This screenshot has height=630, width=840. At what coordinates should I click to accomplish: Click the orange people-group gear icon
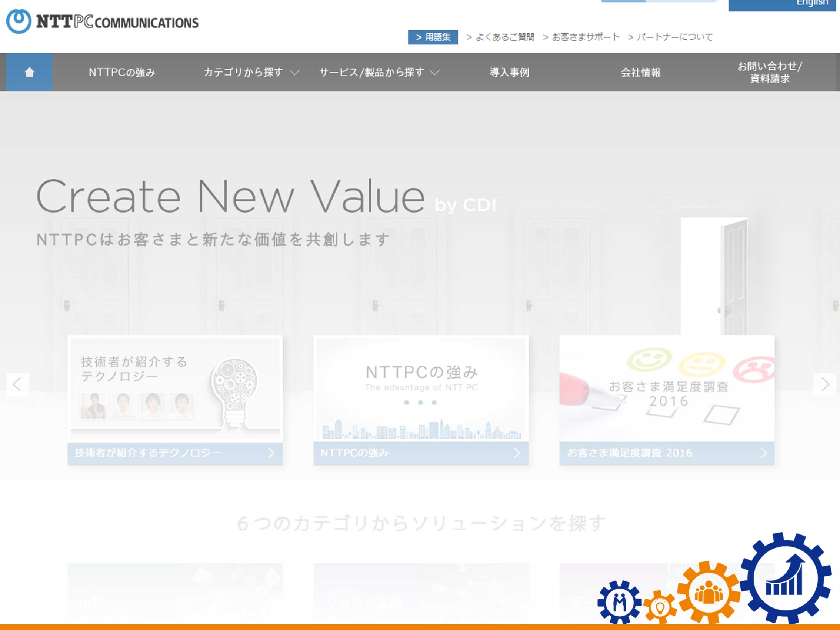709,593
